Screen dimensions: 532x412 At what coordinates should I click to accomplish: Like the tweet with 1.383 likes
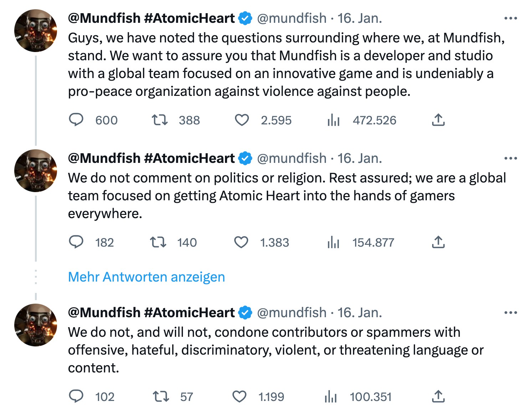[x=241, y=242]
